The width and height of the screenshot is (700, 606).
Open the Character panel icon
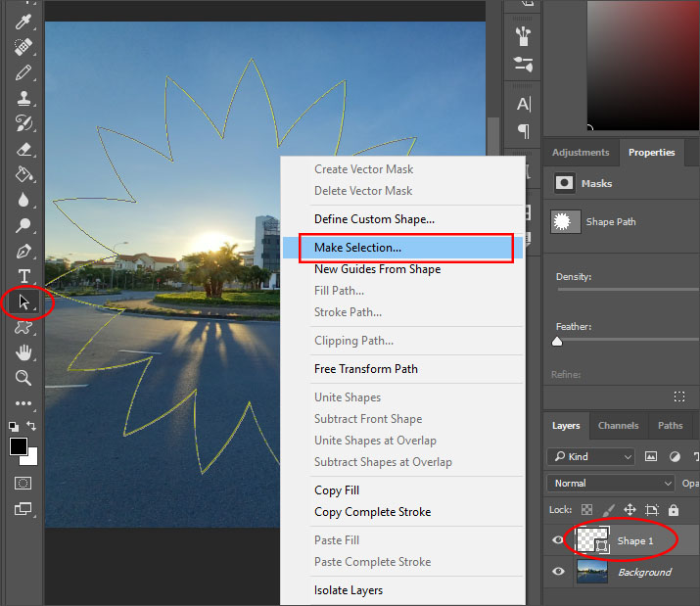pyautogui.click(x=524, y=104)
